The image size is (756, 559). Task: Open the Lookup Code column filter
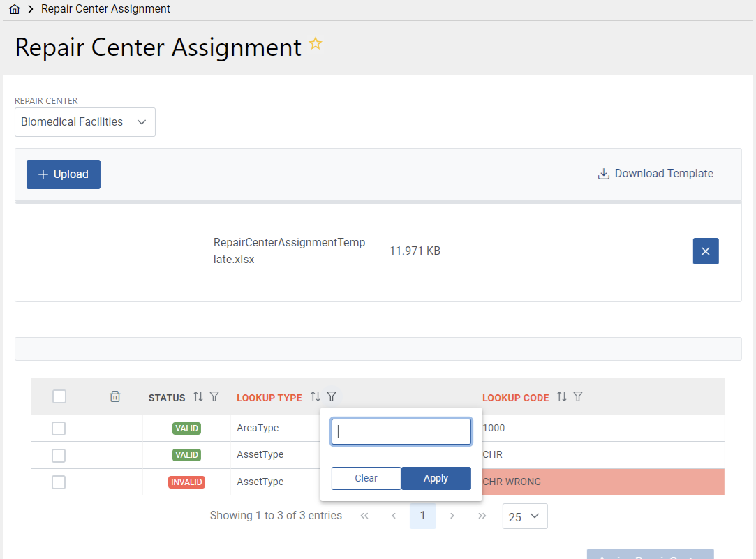click(x=578, y=396)
